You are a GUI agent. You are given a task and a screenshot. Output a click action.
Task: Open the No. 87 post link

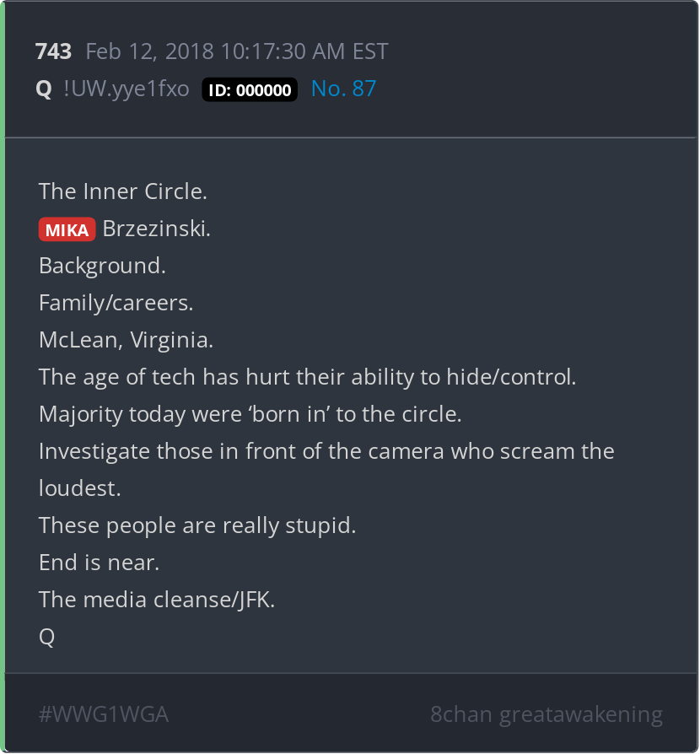pos(343,89)
